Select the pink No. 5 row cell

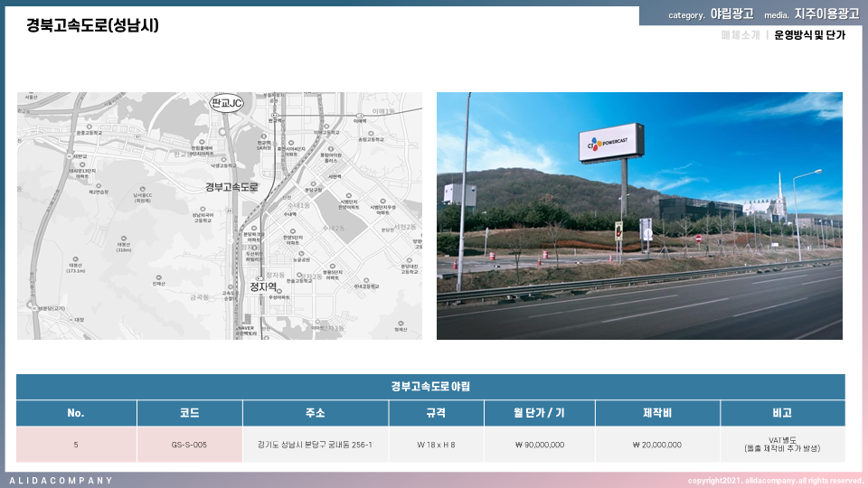click(x=76, y=445)
